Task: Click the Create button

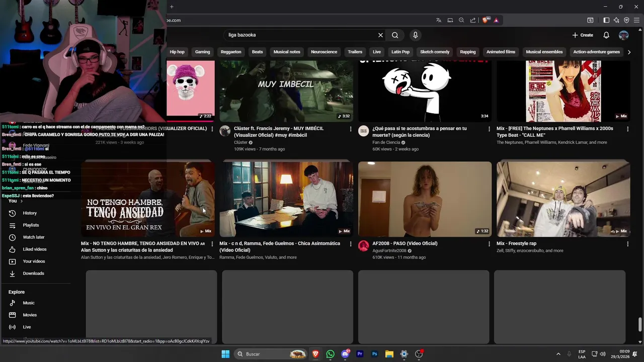Action: coord(583,35)
